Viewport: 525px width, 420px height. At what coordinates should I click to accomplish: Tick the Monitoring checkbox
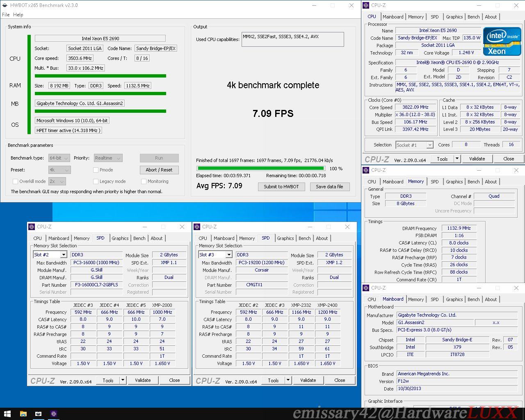[144, 181]
